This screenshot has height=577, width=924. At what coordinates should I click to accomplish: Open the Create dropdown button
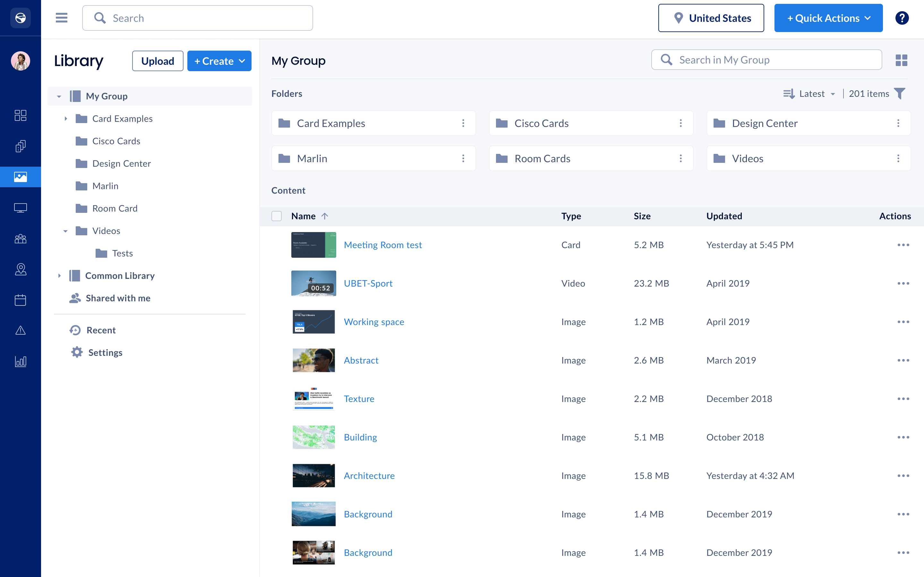(x=219, y=61)
